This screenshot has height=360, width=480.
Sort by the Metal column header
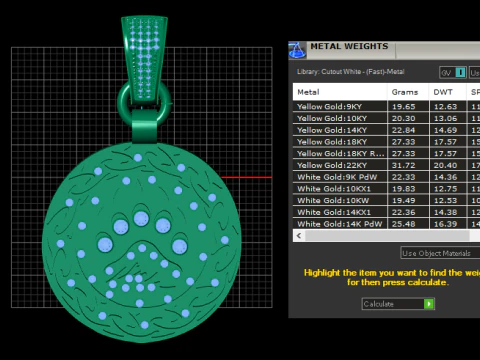point(340,92)
